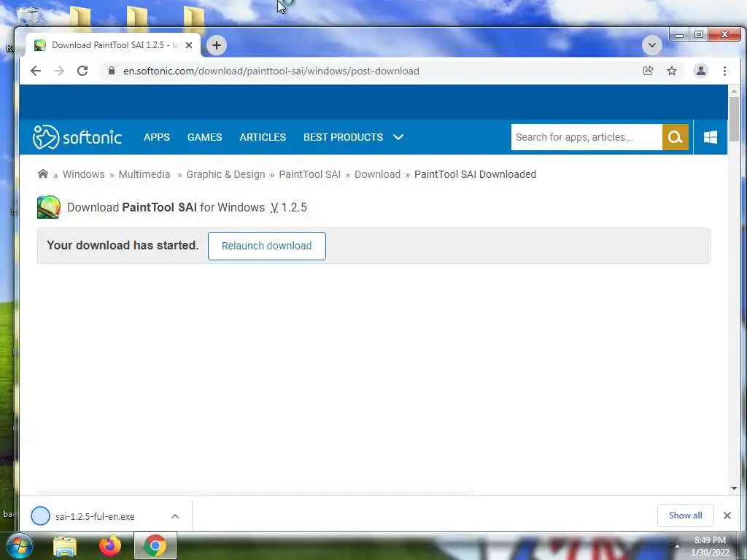Screen dimensions: 747x560
Task: Click the Chrome taskbar icon
Action: (x=155, y=545)
